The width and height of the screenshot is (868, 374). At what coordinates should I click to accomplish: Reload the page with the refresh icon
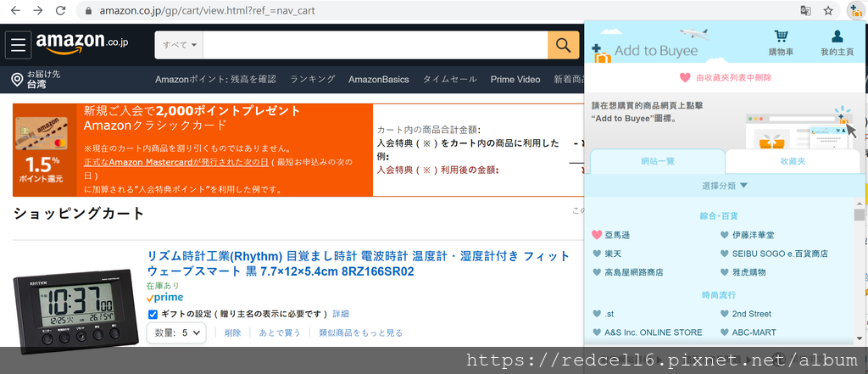[60, 10]
